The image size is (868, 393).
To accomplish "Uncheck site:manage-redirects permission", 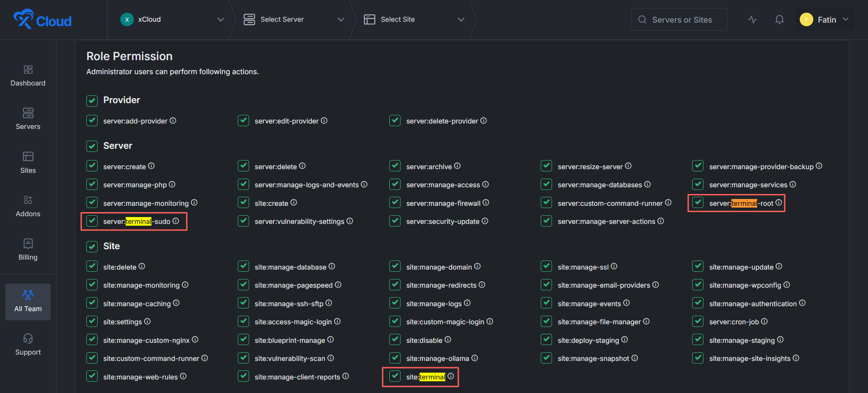I will pos(395,284).
